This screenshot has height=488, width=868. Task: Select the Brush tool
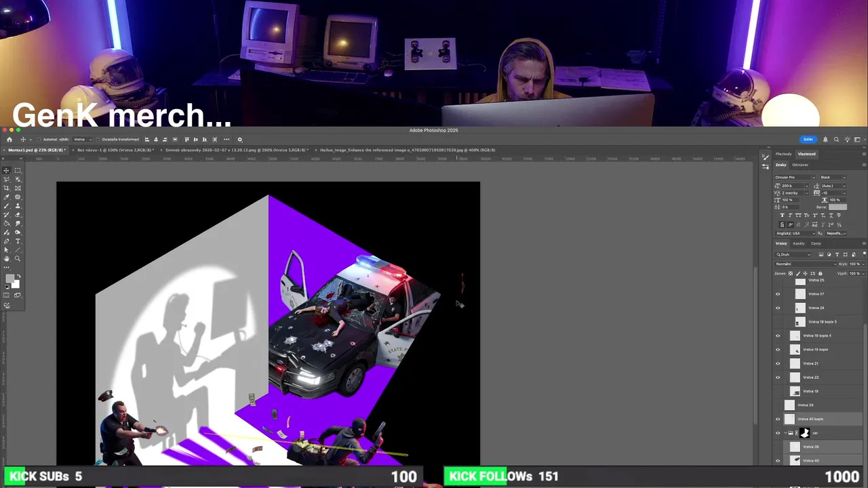(6, 205)
